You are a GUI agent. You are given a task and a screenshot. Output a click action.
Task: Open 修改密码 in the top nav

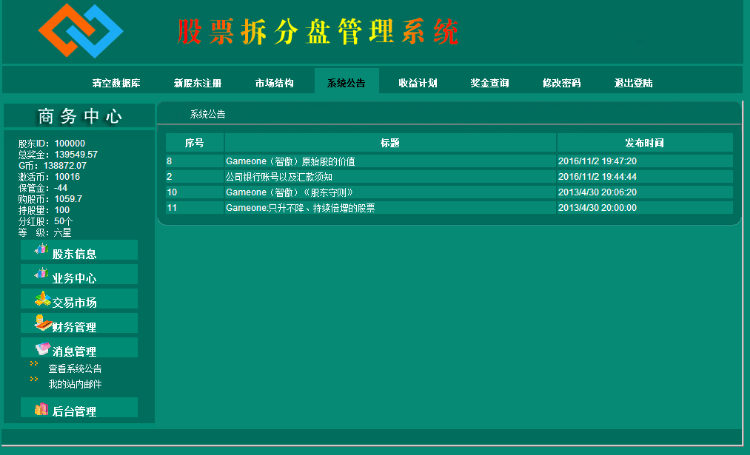point(562,83)
